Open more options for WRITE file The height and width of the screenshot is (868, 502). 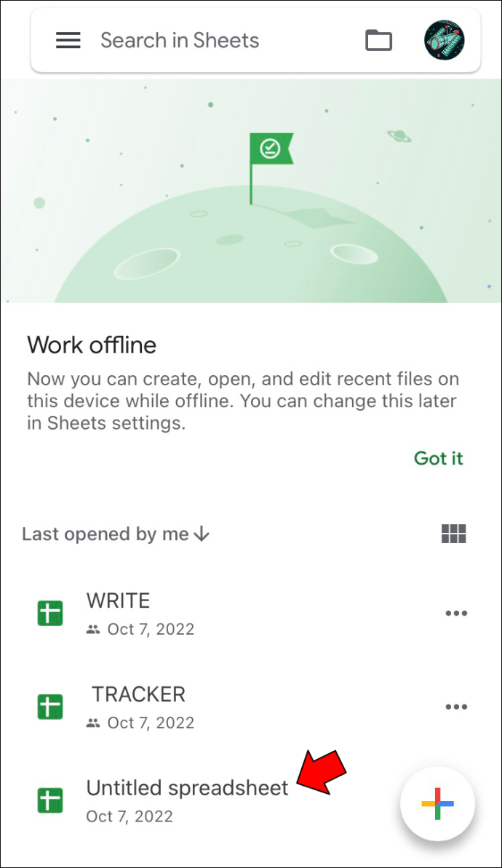coord(456,614)
